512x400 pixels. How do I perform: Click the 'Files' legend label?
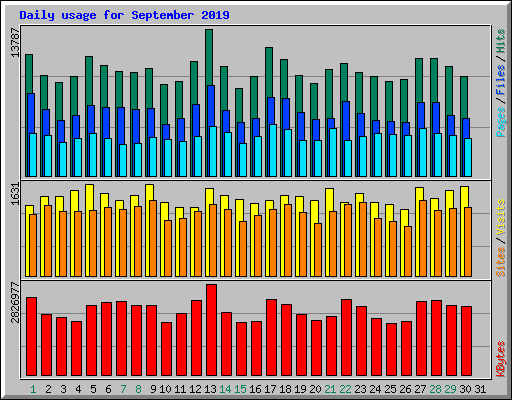point(501,80)
